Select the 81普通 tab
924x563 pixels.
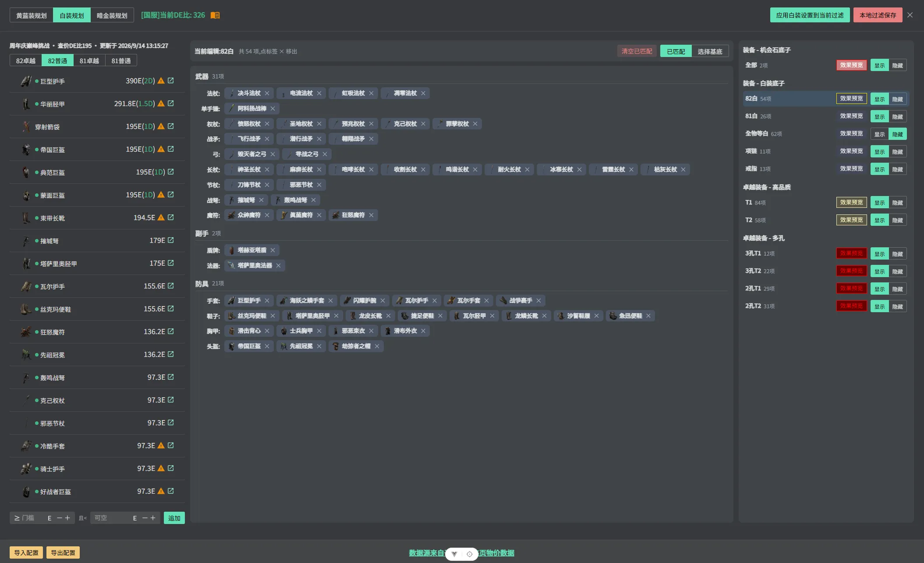click(121, 61)
